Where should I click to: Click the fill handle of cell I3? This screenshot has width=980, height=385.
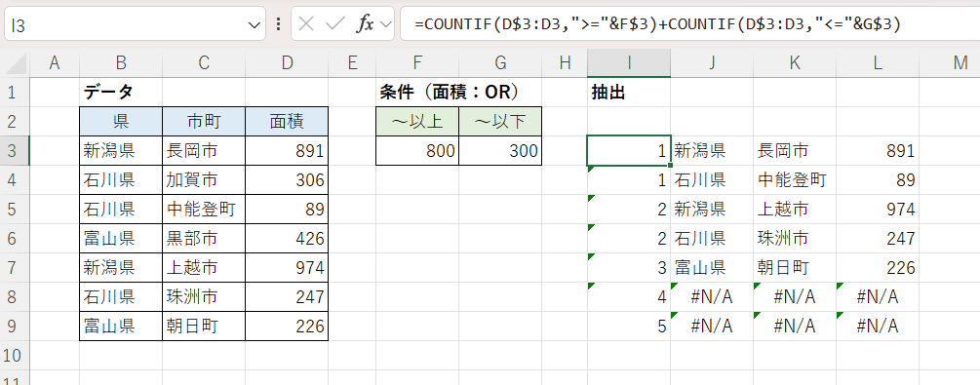tap(670, 165)
